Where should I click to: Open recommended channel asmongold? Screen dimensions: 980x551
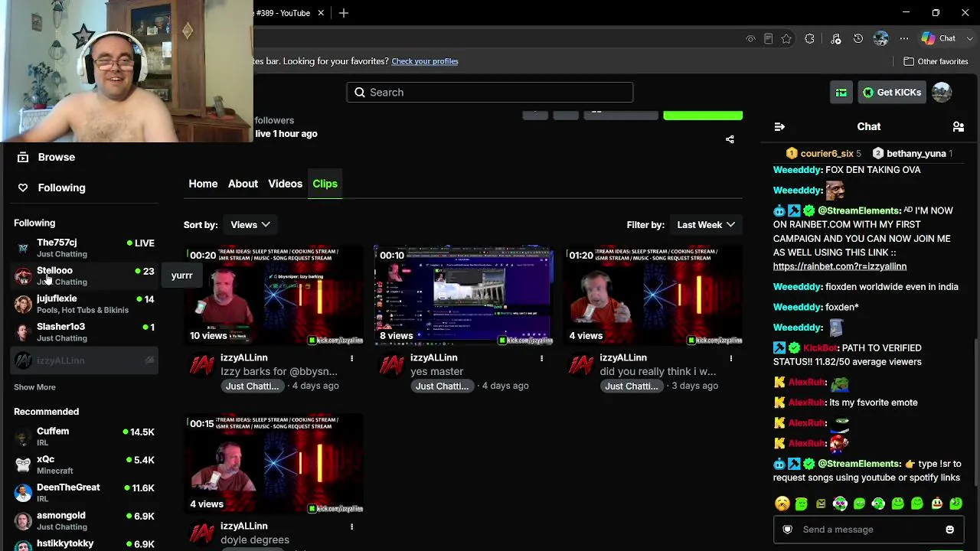(x=84, y=521)
